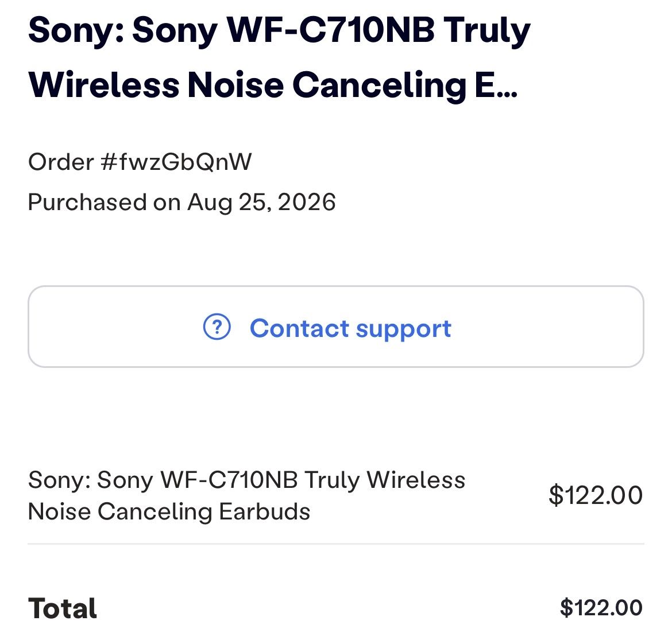672x644 pixels.
Task: Select the "Contact support" link text
Action: [x=350, y=328]
